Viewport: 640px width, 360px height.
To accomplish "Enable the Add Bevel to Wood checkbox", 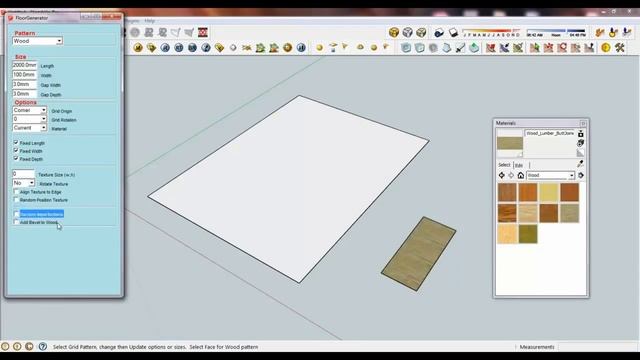I will (16, 222).
